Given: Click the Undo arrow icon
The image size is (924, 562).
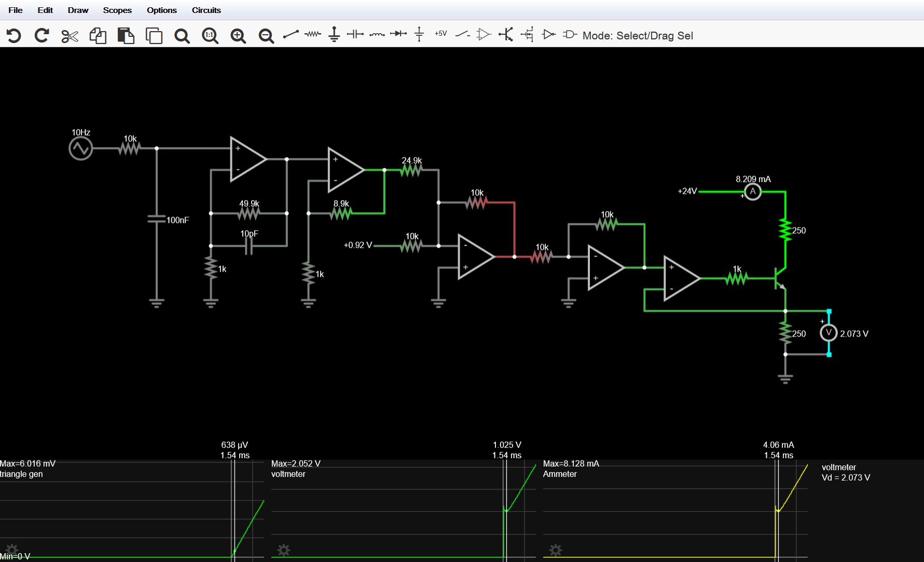Looking at the screenshot, I should [x=14, y=35].
